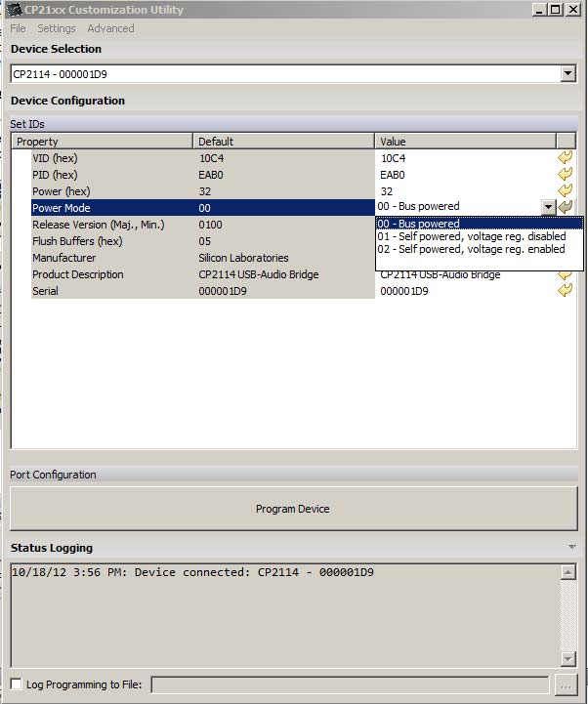This screenshot has height=704, width=588.
Task: Click the log file path input field
Action: pos(350,684)
